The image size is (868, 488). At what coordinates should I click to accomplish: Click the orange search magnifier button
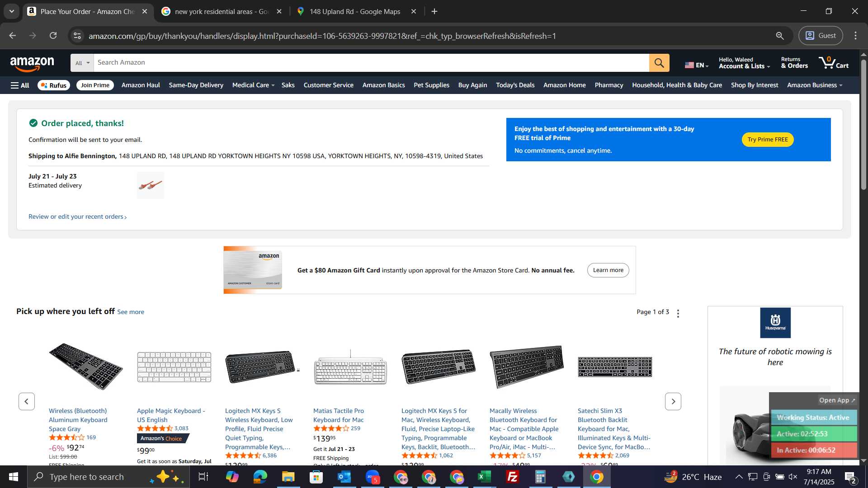pos(659,63)
